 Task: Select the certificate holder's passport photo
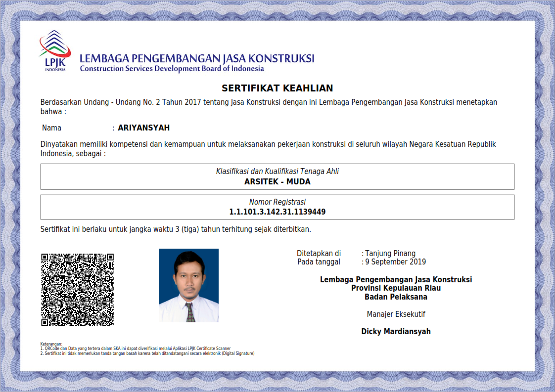188,285
